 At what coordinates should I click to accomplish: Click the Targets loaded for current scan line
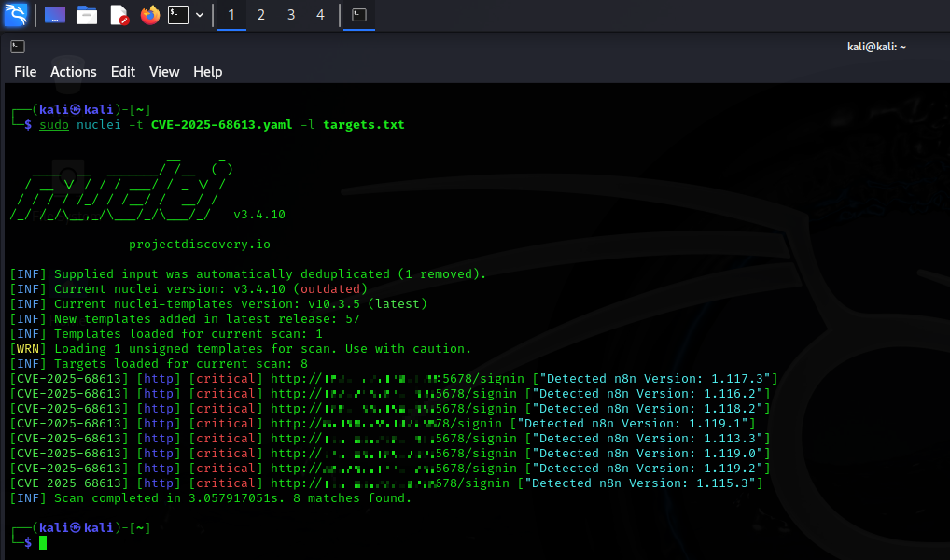coord(159,364)
